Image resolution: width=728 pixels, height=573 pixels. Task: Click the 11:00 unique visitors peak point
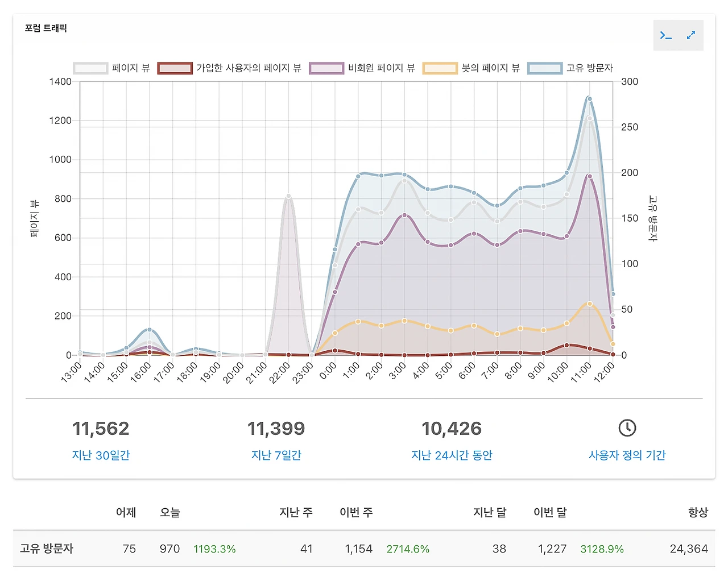point(589,99)
